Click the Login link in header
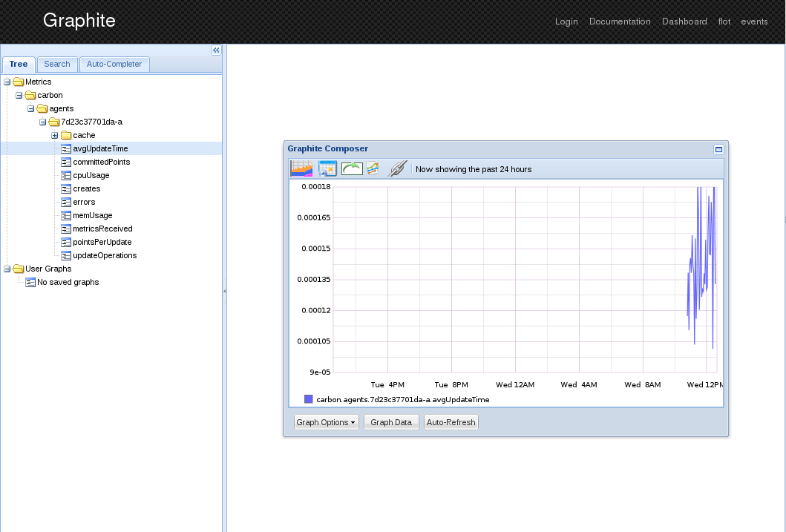The image size is (786, 532). (566, 22)
